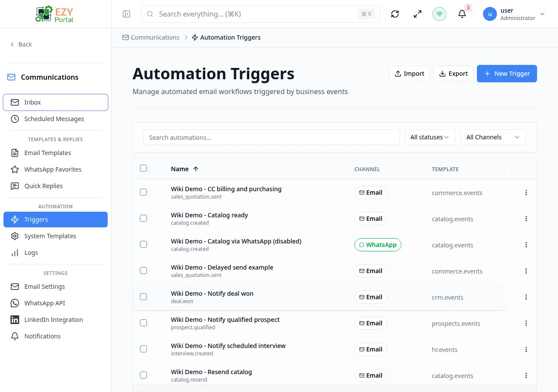Select Triggers in sidebar
The width and height of the screenshot is (558, 392).
point(55,220)
